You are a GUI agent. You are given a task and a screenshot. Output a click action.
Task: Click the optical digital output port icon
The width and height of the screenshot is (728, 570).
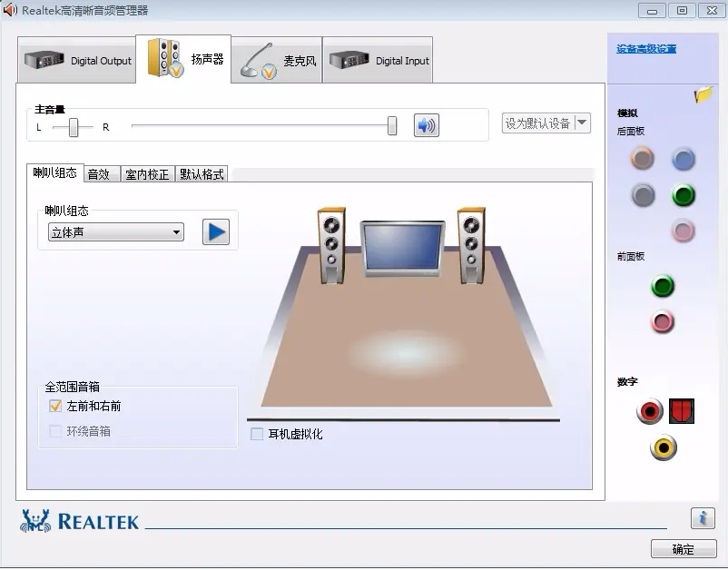point(682,411)
